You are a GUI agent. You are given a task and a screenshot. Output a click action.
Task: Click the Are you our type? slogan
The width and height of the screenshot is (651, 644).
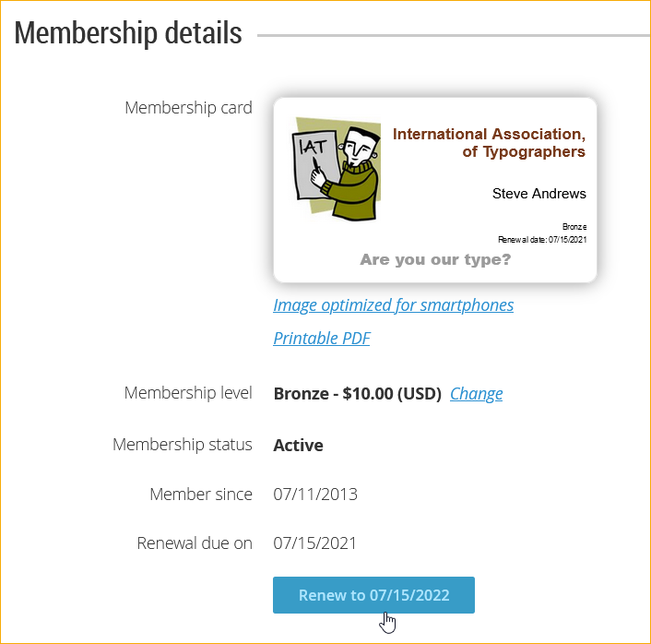[x=435, y=259]
